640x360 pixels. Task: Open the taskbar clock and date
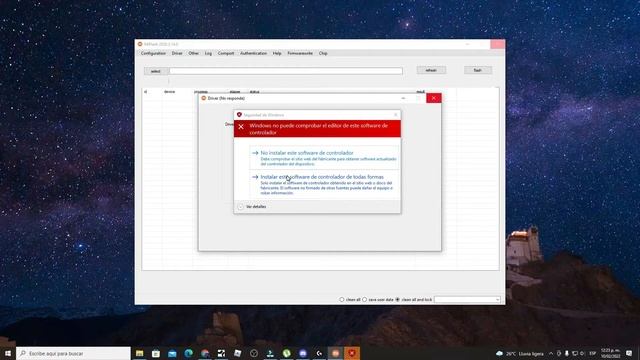click(611, 353)
